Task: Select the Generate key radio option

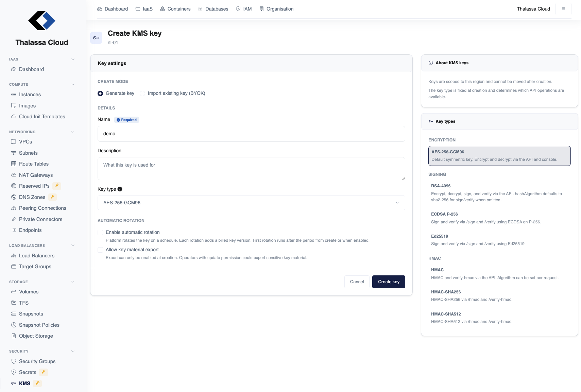Action: 100,93
